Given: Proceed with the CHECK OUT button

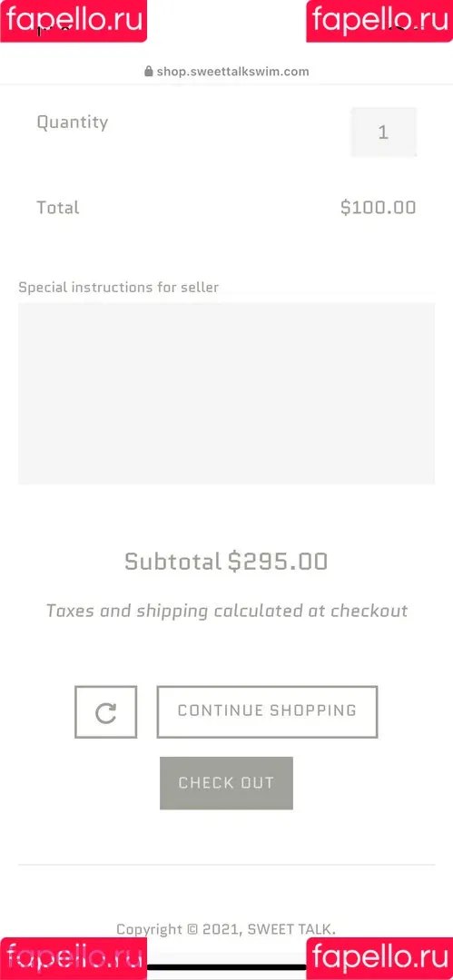Looking at the screenshot, I should [x=227, y=783].
